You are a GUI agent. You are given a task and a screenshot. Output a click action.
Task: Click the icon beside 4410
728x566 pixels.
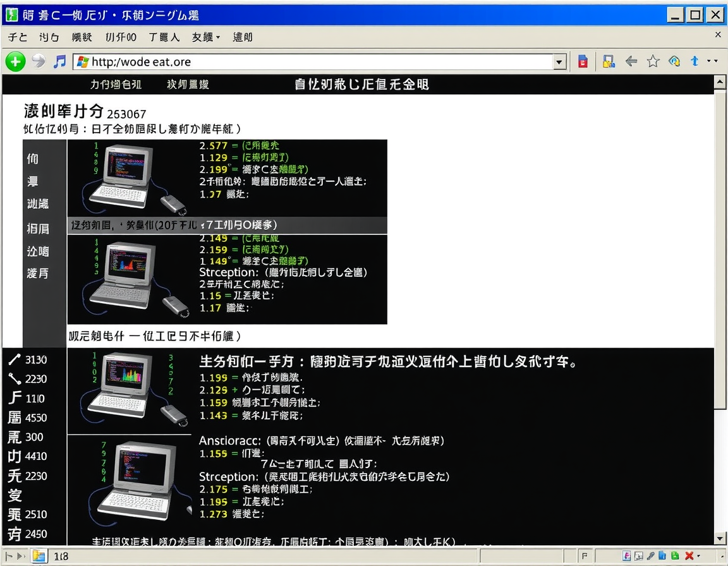15,456
